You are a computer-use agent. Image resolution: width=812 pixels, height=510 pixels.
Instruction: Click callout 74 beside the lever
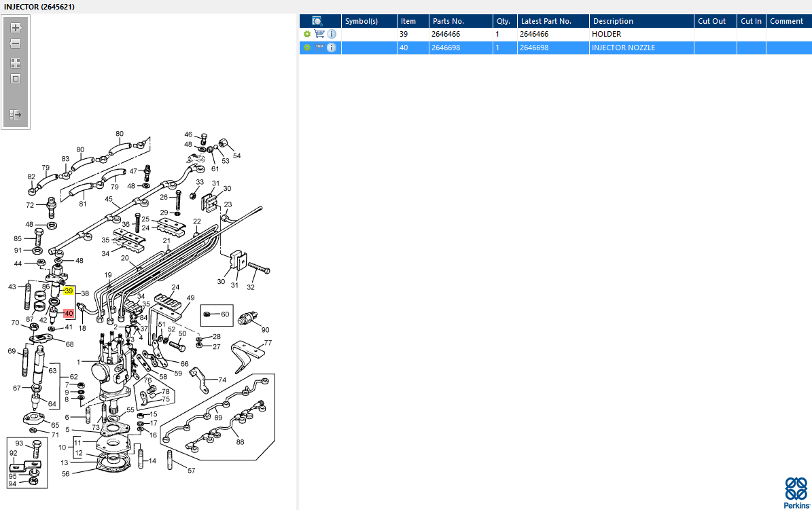222,380
